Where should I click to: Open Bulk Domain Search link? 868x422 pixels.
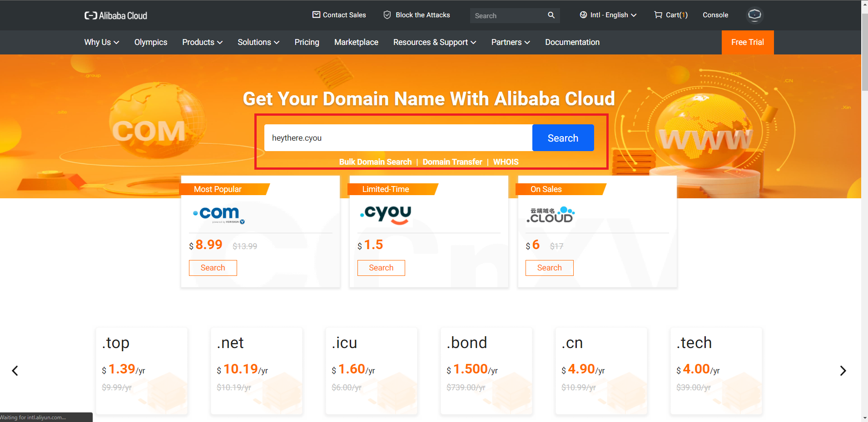375,162
